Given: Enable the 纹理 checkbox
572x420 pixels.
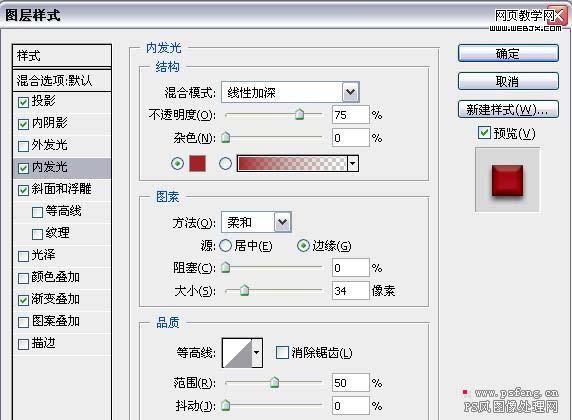Looking at the screenshot, I should (37, 234).
